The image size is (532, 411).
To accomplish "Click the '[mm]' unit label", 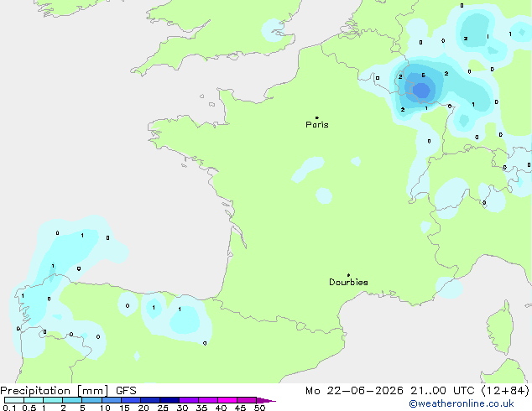I will 92,391.
